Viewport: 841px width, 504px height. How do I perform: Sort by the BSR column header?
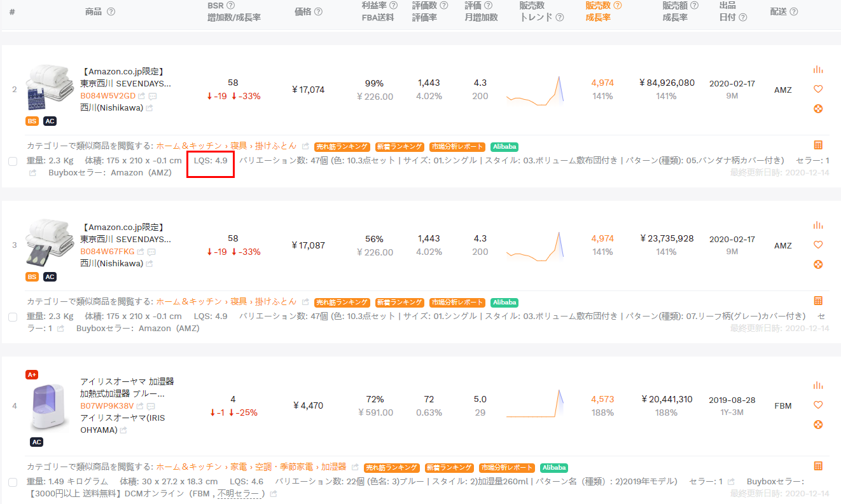216,5
